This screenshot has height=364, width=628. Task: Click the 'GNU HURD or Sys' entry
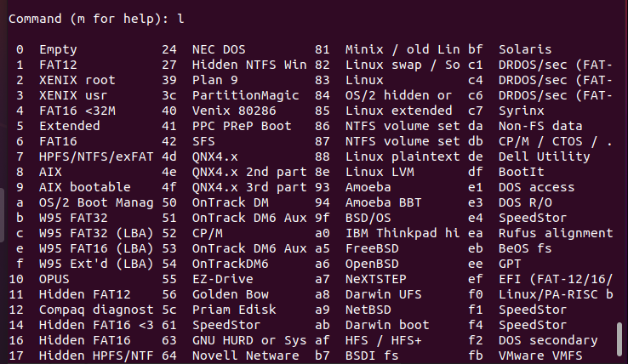point(249,340)
